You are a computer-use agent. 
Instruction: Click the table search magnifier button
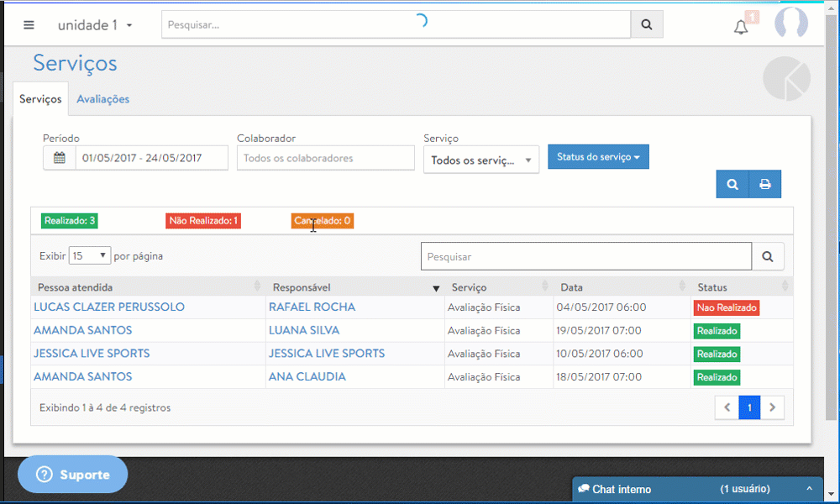click(x=768, y=256)
